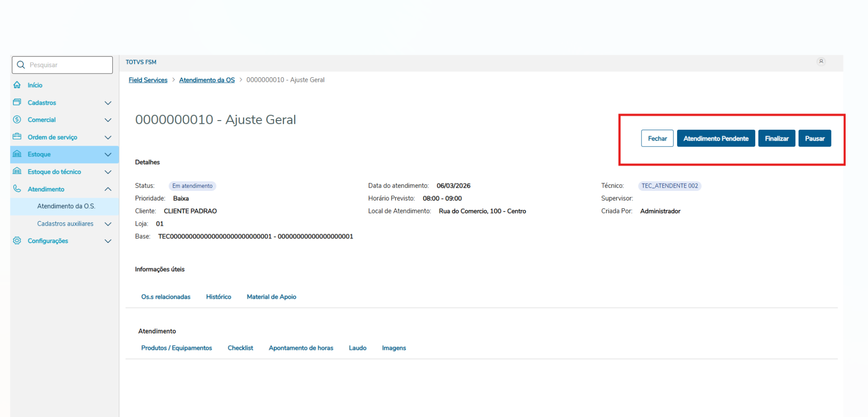
Task: Click the Estoque do técnico icon
Action: point(17,171)
